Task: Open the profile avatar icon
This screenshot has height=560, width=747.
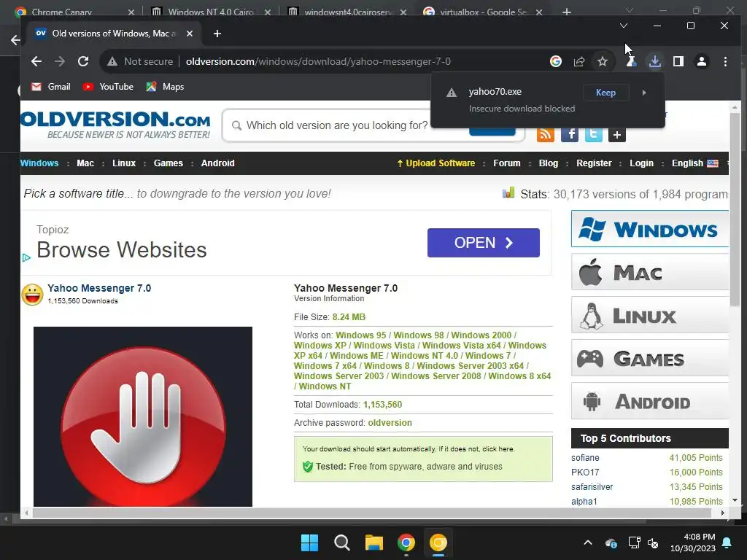Action: pos(702,61)
